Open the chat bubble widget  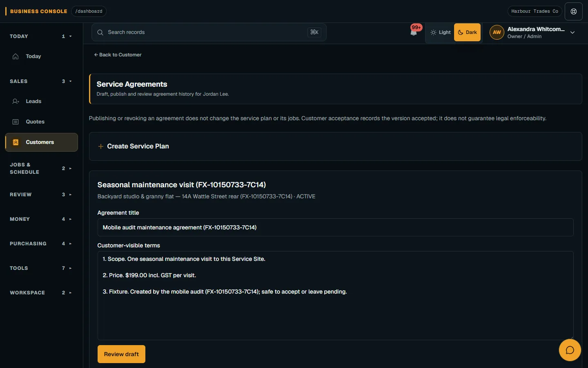pyautogui.click(x=570, y=350)
